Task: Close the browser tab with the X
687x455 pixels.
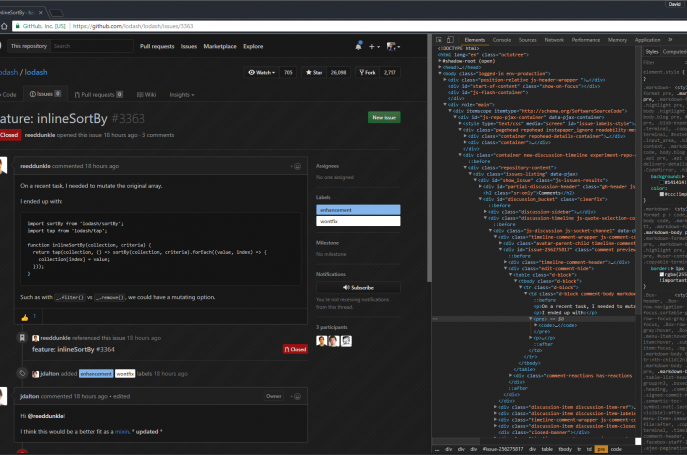Action: (x=40, y=13)
